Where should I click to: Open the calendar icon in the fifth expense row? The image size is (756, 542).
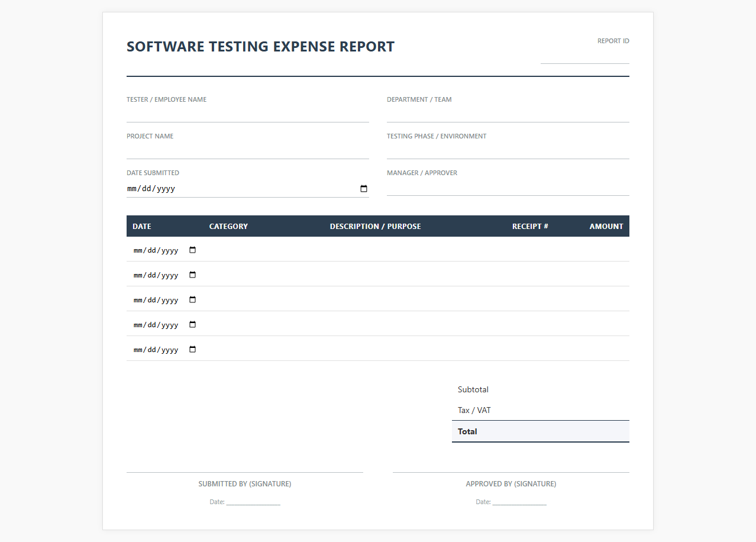point(192,350)
